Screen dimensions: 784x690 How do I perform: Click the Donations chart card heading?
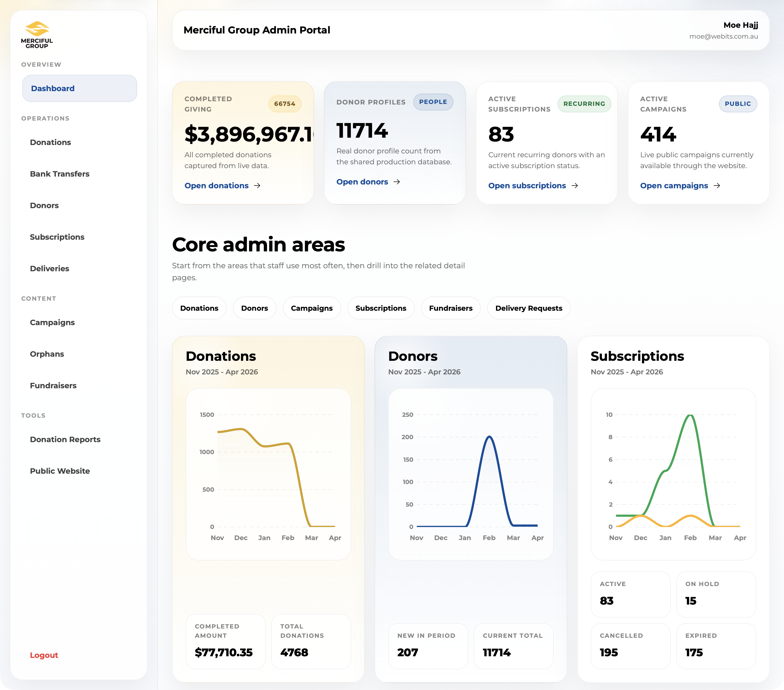tap(221, 356)
